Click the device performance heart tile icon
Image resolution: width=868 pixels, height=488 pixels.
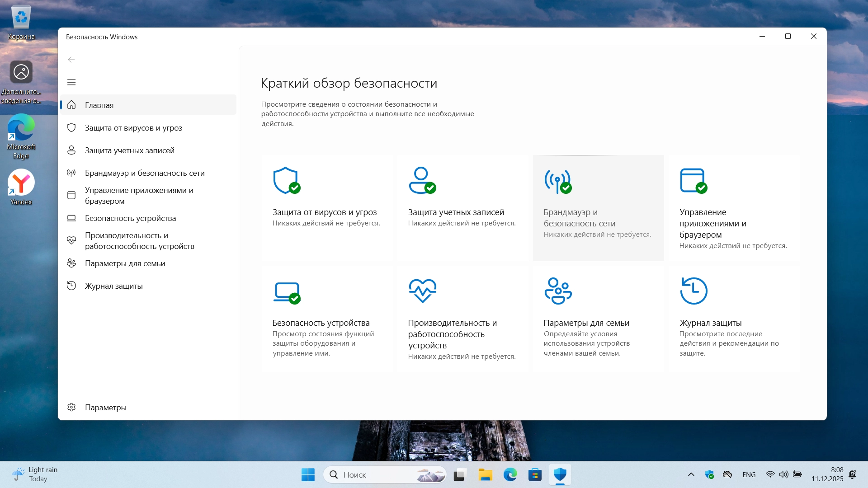click(x=422, y=291)
